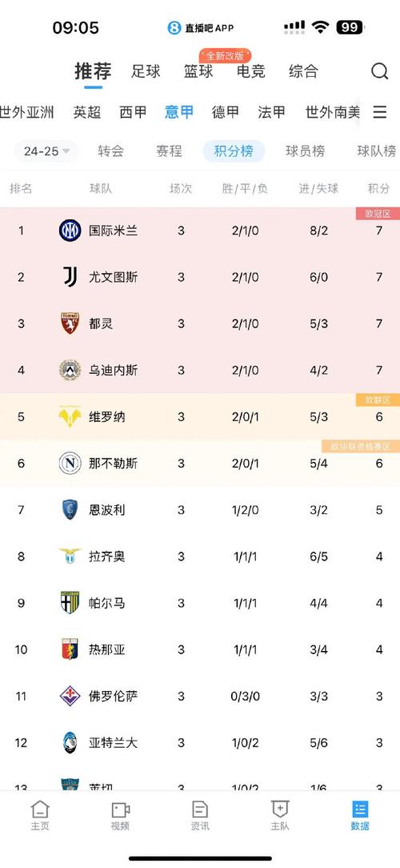Open the 主队 home team icon
Viewport: 400px width, 868px height.
point(280,810)
